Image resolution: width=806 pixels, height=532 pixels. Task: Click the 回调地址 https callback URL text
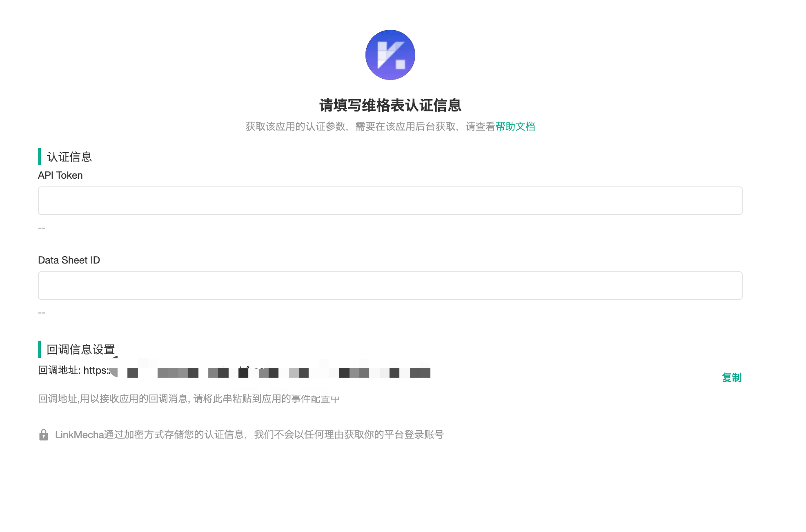[x=234, y=370]
